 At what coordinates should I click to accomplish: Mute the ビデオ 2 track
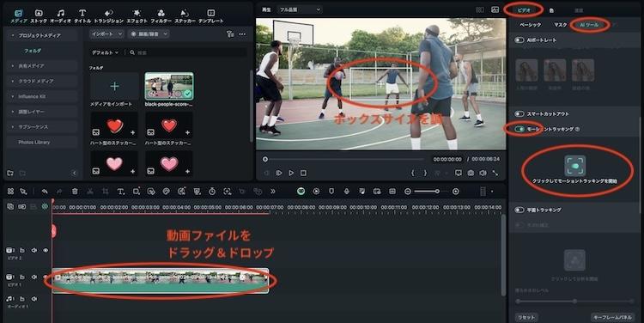click(x=34, y=250)
